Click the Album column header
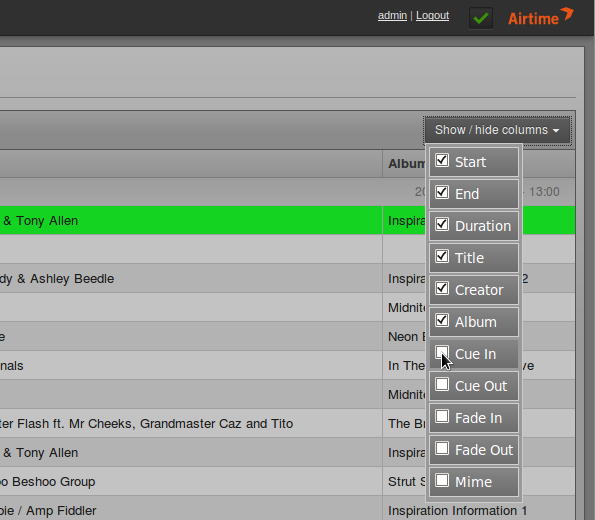The height and width of the screenshot is (520, 595). coord(404,164)
